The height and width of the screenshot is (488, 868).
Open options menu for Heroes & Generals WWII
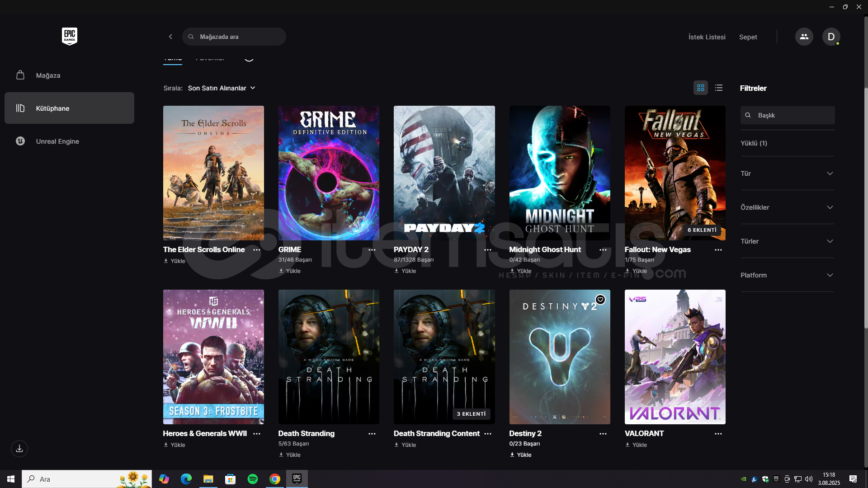point(257,434)
